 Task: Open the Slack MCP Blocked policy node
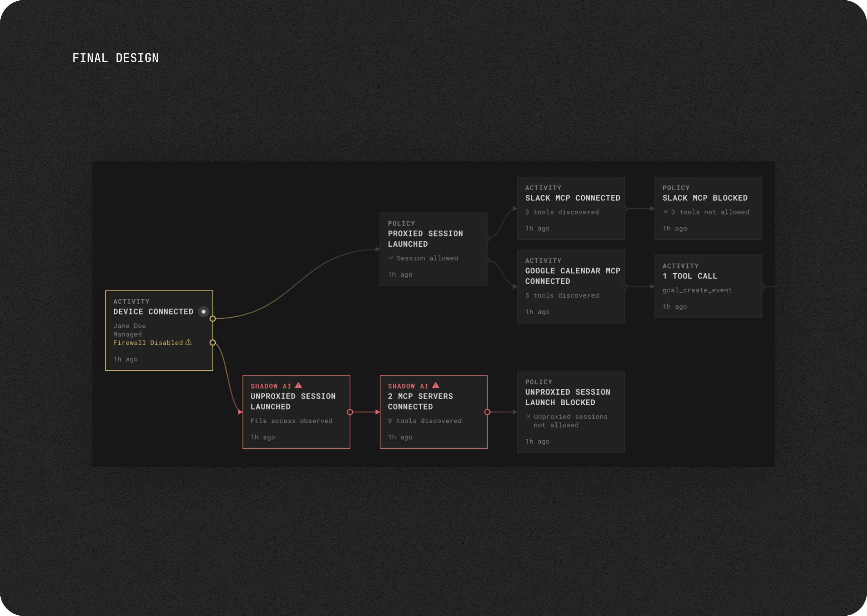tap(708, 208)
